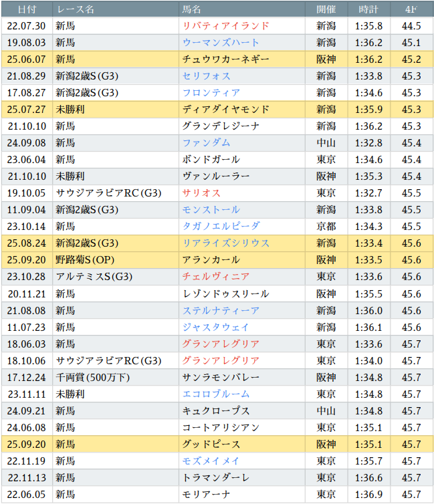Viewport: 434px width, 504px height.
Task: Open the ジャスタウェイ horse link
Action: [216, 327]
